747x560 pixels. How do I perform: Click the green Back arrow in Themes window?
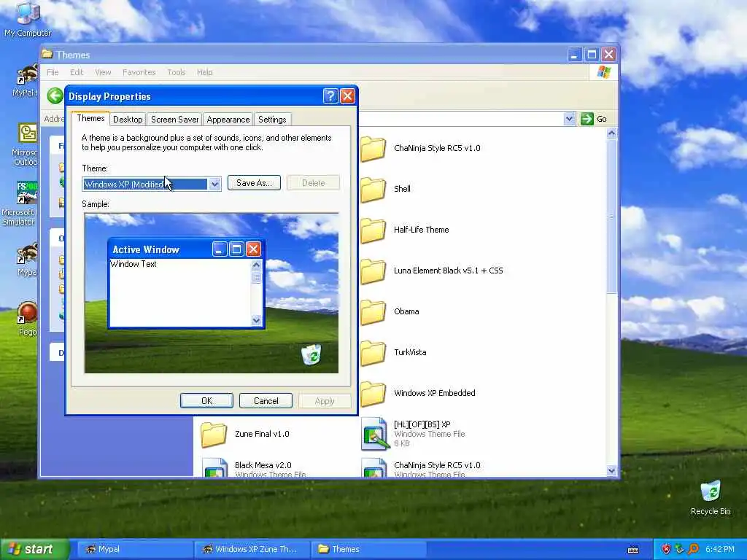(x=55, y=96)
